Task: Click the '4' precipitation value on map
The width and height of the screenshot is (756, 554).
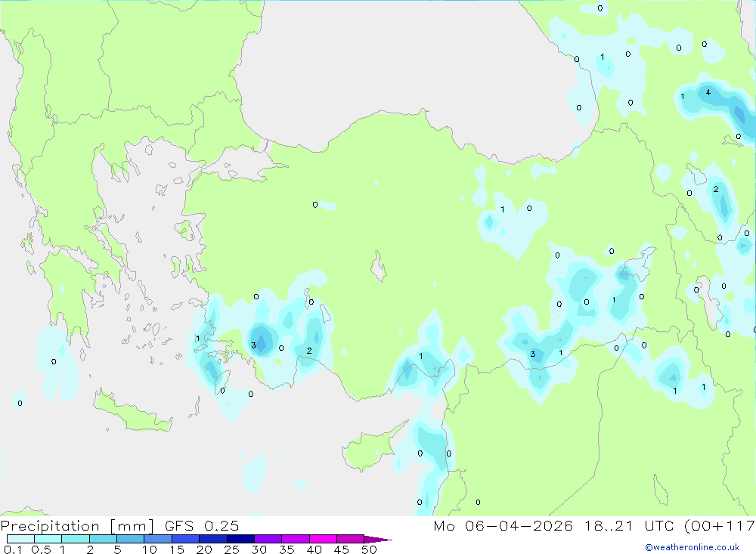Action: click(x=708, y=92)
